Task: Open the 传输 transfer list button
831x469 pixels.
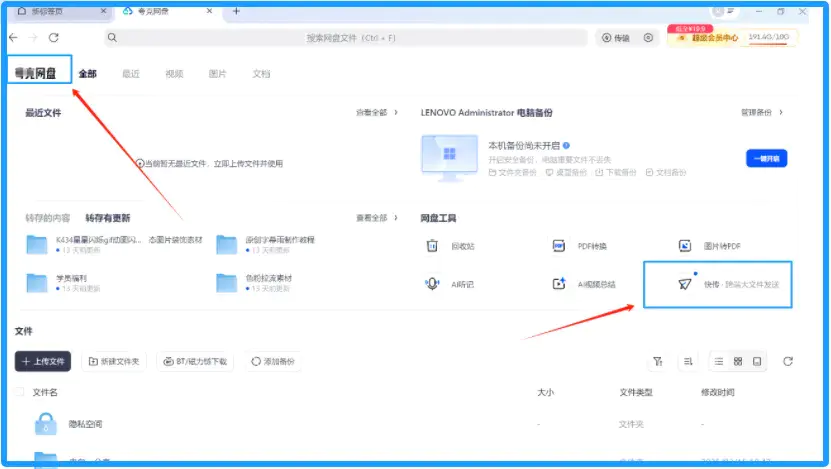Action: [616, 38]
